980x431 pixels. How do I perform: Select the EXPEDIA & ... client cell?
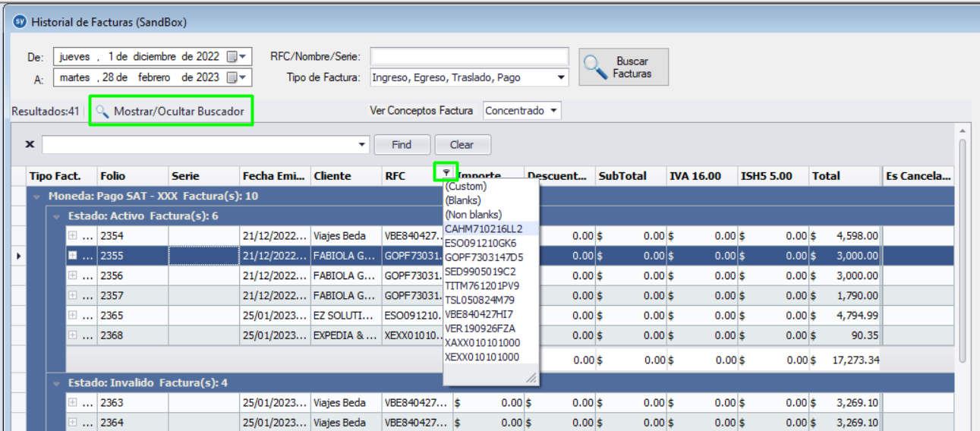(x=346, y=335)
